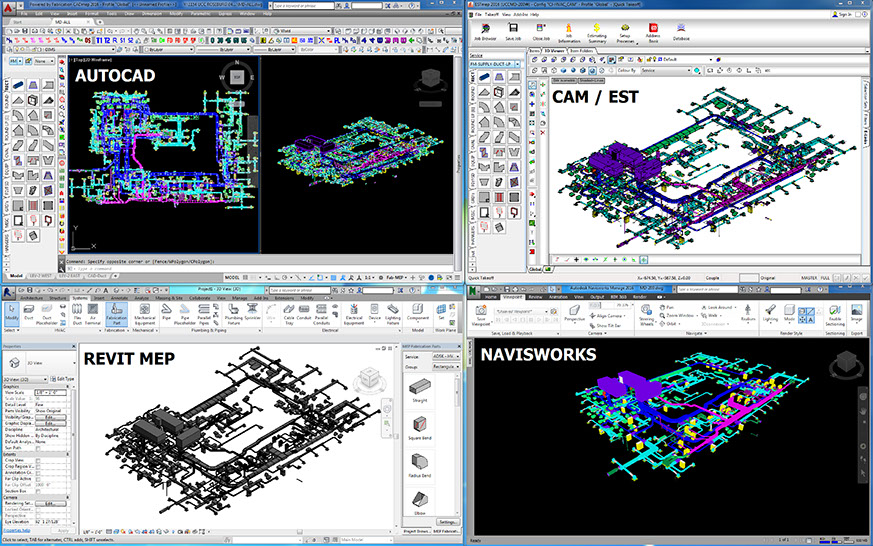Open Estimating Summary dollar icon
Screen dimensions: 873x546
(596, 33)
